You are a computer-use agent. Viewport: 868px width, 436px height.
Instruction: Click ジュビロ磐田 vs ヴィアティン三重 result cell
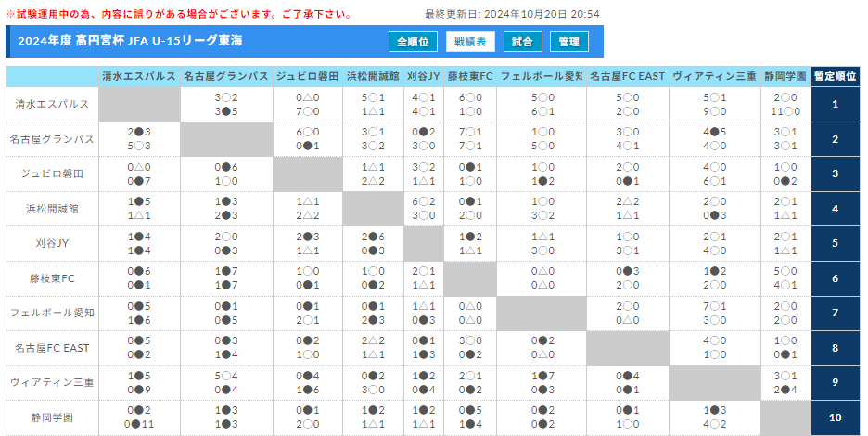pos(714,174)
